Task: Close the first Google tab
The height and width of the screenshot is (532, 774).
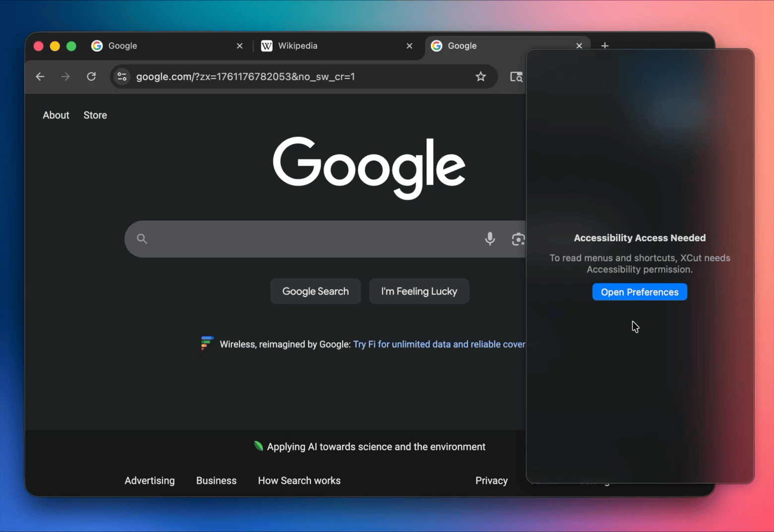Action: tap(240, 46)
